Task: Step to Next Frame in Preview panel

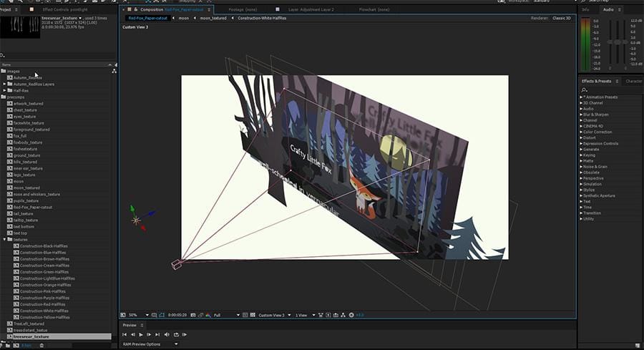Action: point(149,335)
